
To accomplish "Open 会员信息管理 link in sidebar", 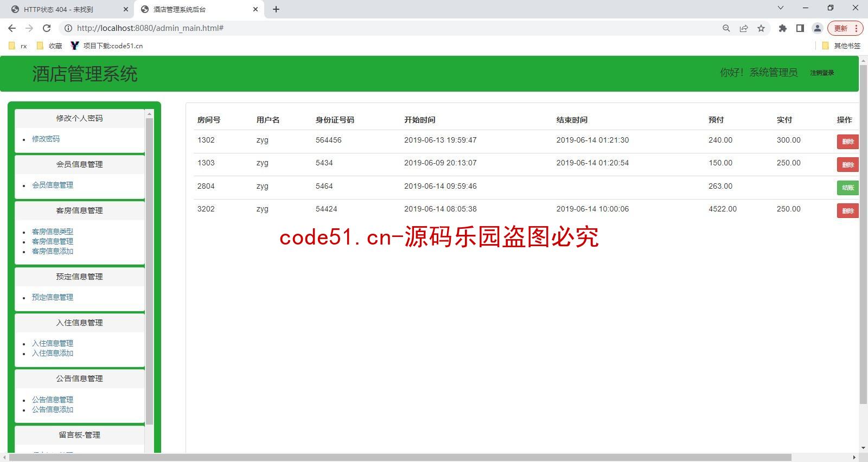I will 53,185.
